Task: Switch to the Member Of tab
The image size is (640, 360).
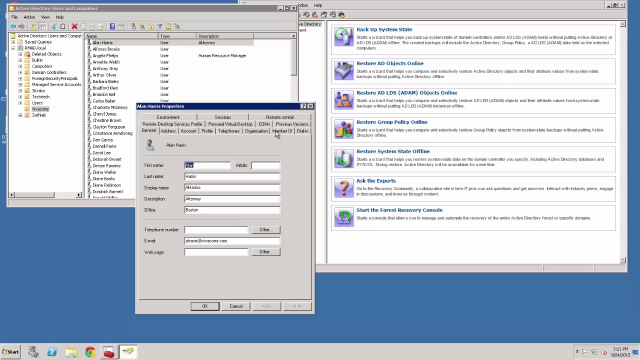Action: 282,131
